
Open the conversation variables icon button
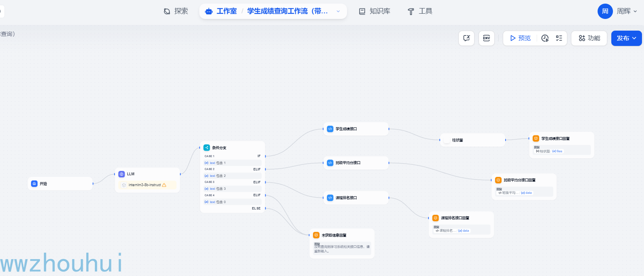pyautogui.click(x=466, y=38)
